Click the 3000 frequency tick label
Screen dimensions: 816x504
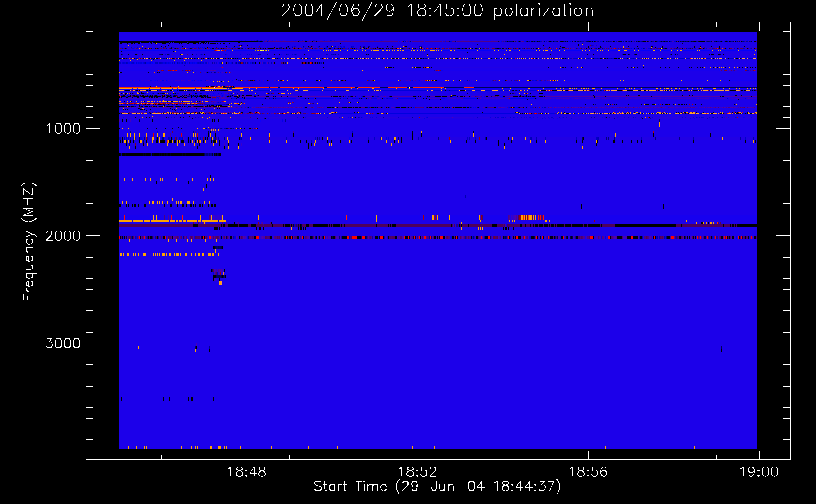(x=64, y=343)
